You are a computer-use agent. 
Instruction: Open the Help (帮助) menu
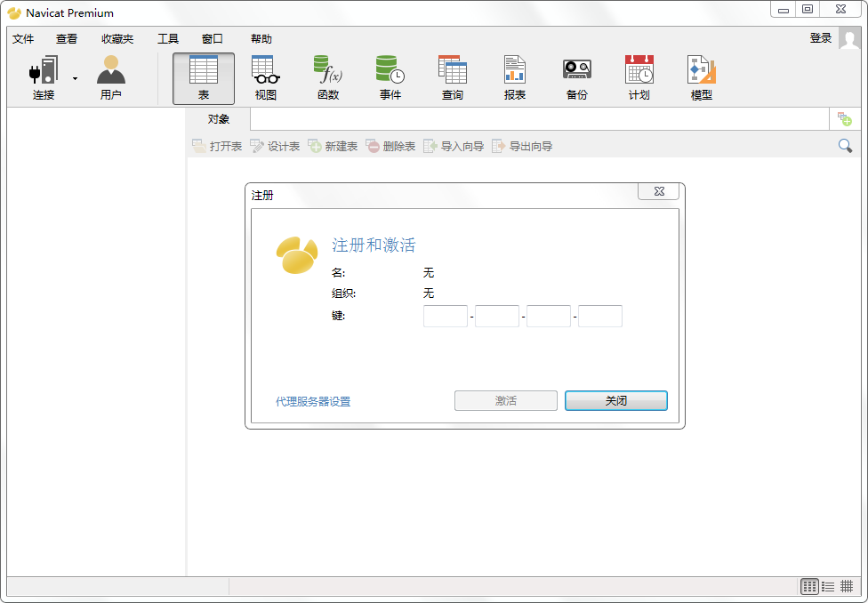tap(261, 39)
